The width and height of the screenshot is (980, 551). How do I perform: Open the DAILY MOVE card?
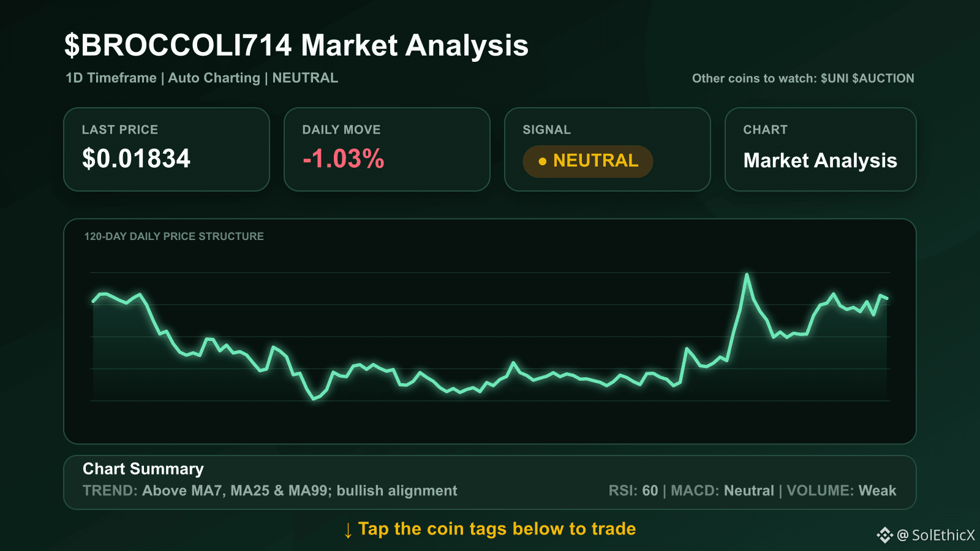[x=387, y=149]
